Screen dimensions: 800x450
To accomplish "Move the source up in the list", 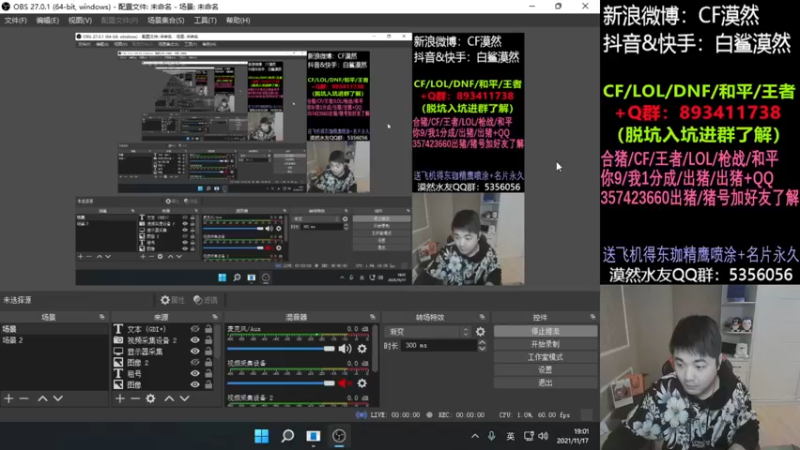I will coord(169,398).
